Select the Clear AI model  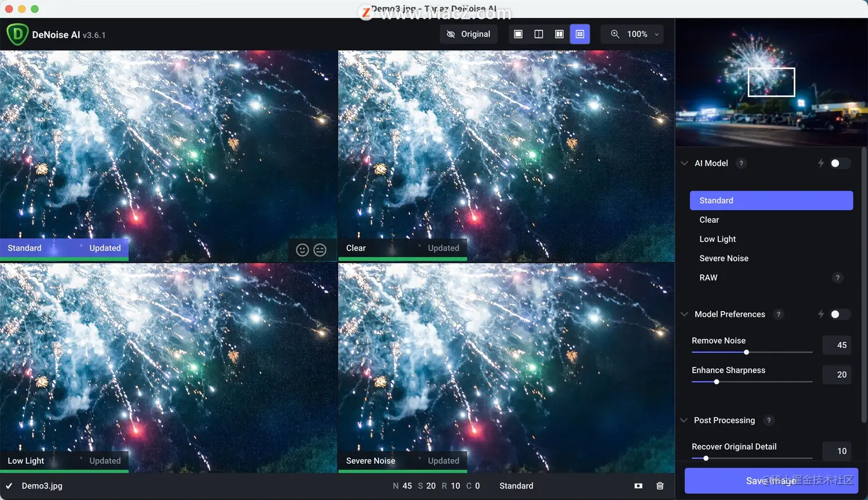pyautogui.click(x=771, y=220)
